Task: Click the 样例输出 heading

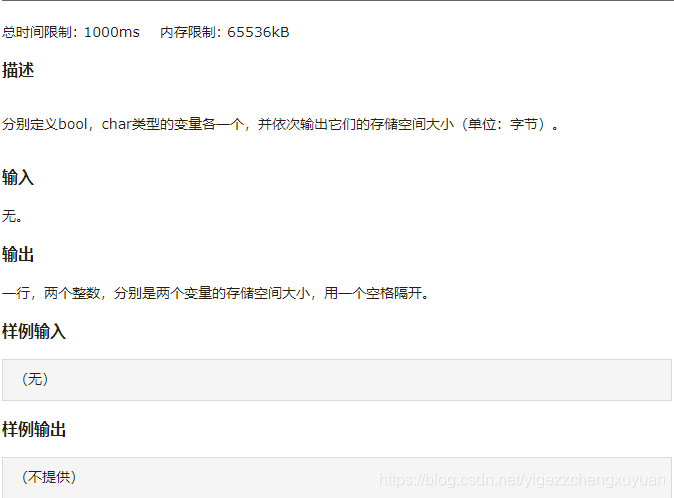Action: [34, 429]
